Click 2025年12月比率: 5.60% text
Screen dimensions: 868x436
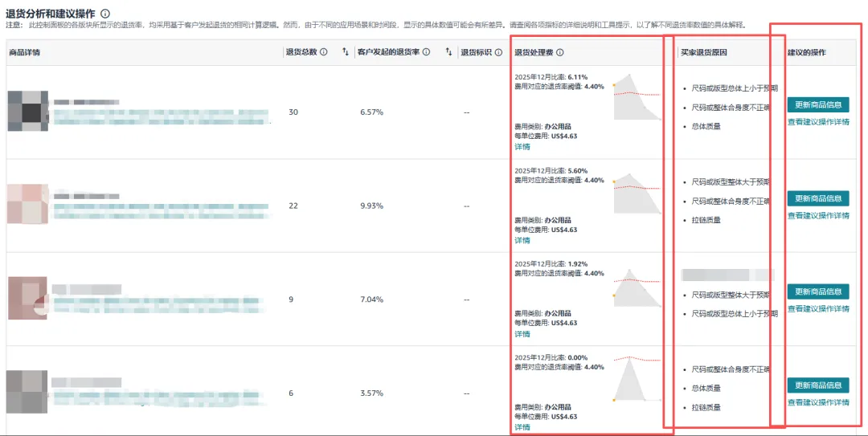[551, 171]
